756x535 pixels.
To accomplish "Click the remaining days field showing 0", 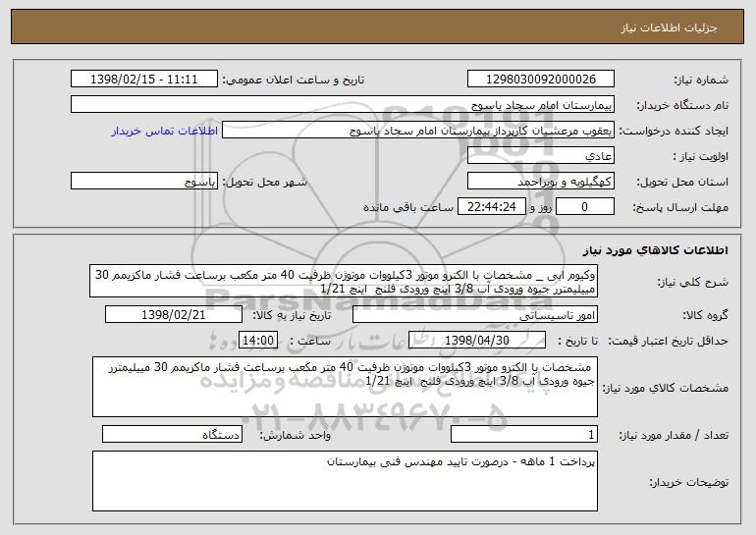I will point(585,207).
